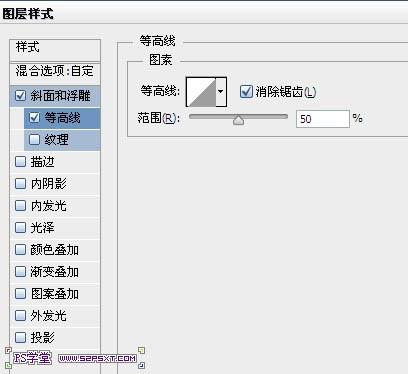Image resolution: width=408 pixels, height=374 pixels.
Task: Uncheck the 等高线 style checkbox
Action: 34,118
